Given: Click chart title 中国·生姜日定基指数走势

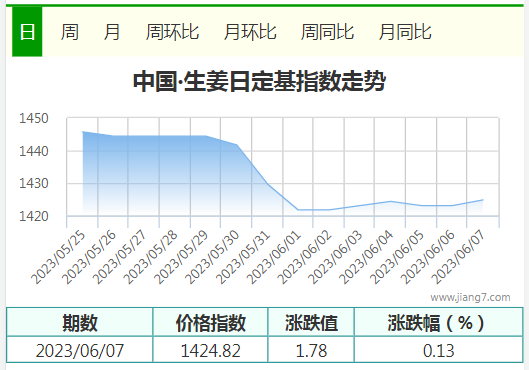Looking at the screenshot, I should [259, 81].
